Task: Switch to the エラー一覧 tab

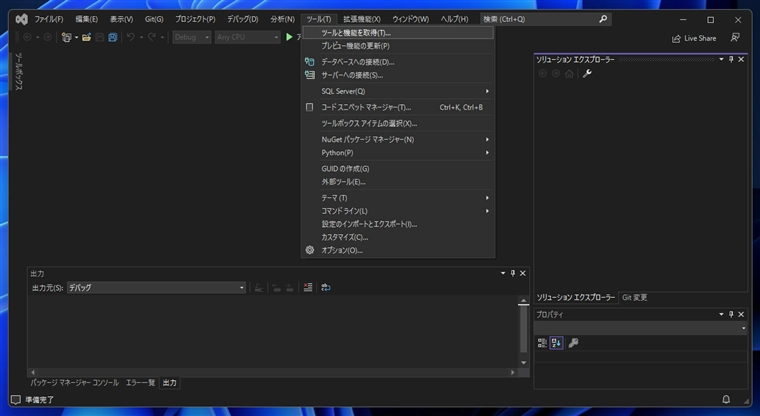Action: click(140, 383)
